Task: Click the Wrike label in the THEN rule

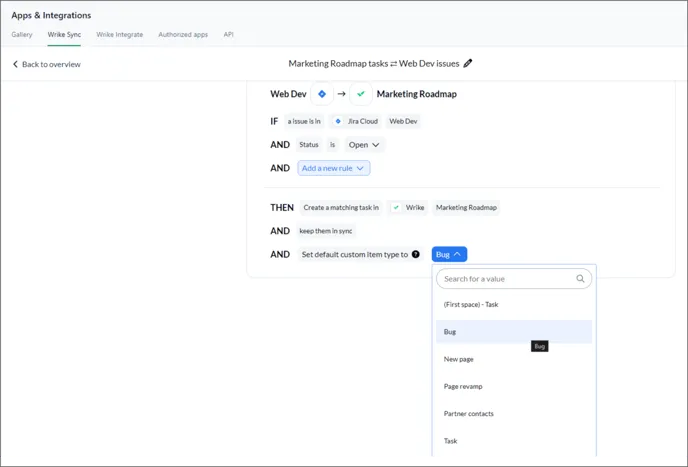Action: [415, 208]
